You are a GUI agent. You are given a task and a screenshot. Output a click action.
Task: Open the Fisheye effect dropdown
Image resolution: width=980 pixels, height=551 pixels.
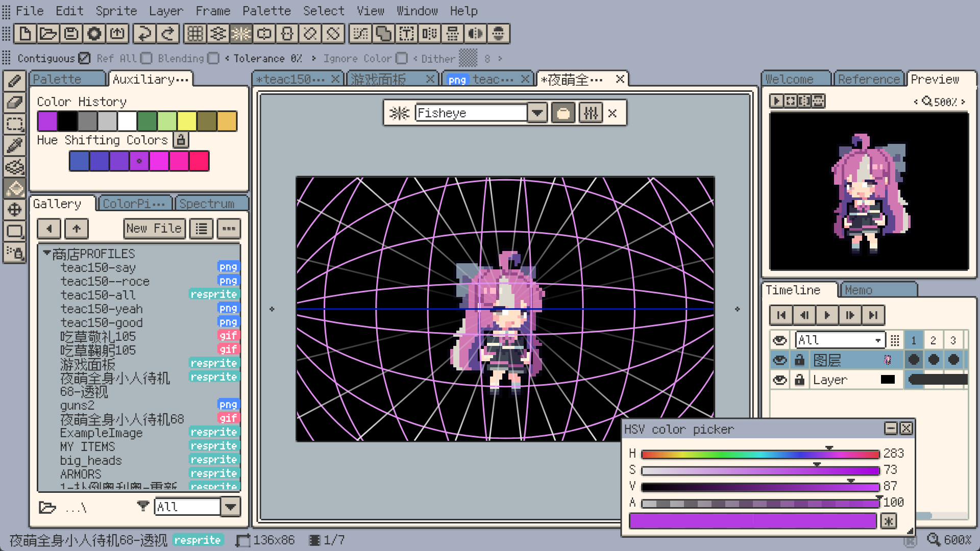(x=536, y=113)
